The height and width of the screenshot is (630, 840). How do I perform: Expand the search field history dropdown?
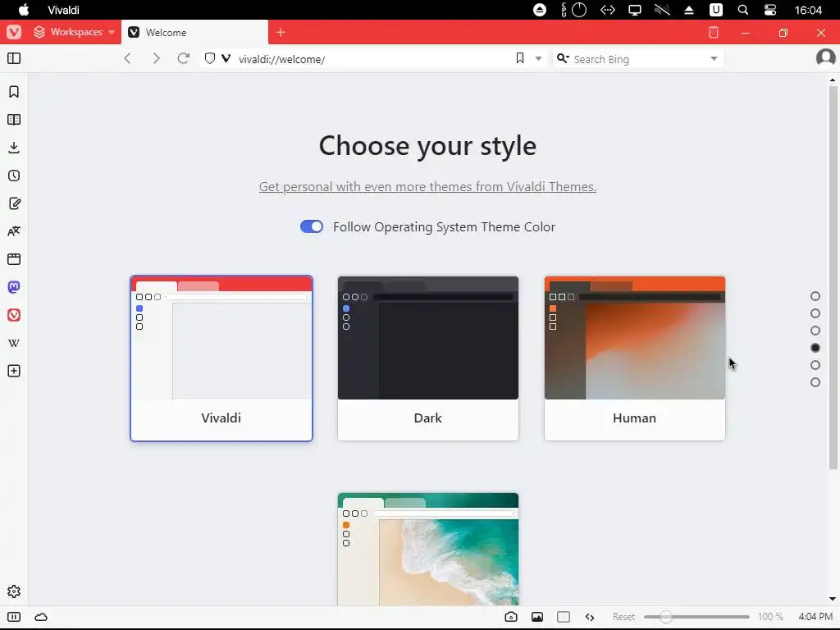714,59
